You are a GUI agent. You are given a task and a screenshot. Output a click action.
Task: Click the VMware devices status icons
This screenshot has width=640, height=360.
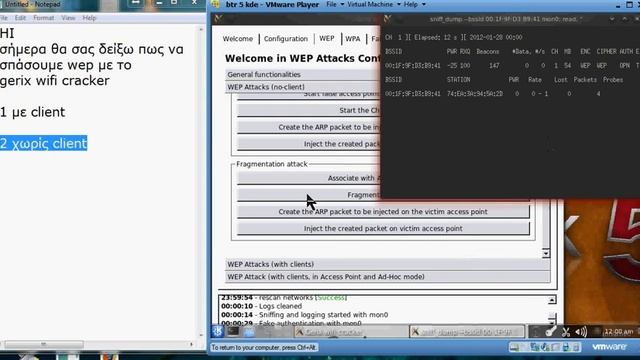coord(545,347)
